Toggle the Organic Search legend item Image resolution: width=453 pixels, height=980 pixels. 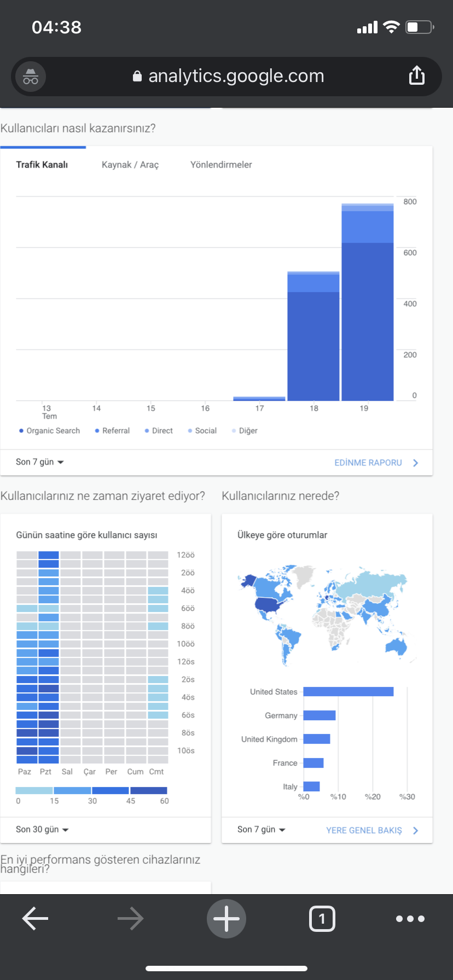49,431
